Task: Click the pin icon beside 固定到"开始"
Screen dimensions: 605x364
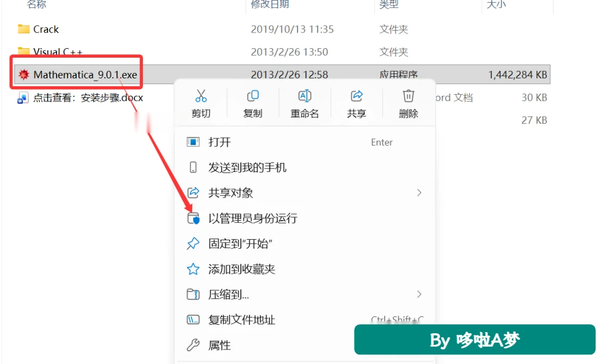Action: [193, 243]
